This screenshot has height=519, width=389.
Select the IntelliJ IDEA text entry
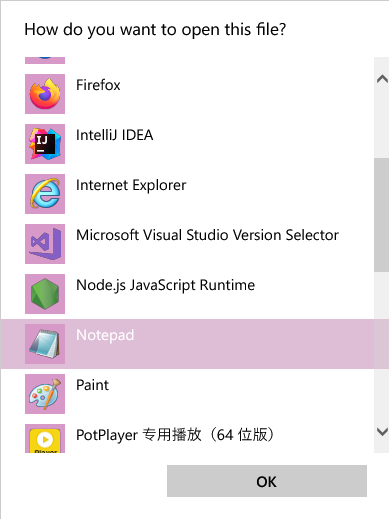[x=115, y=135]
